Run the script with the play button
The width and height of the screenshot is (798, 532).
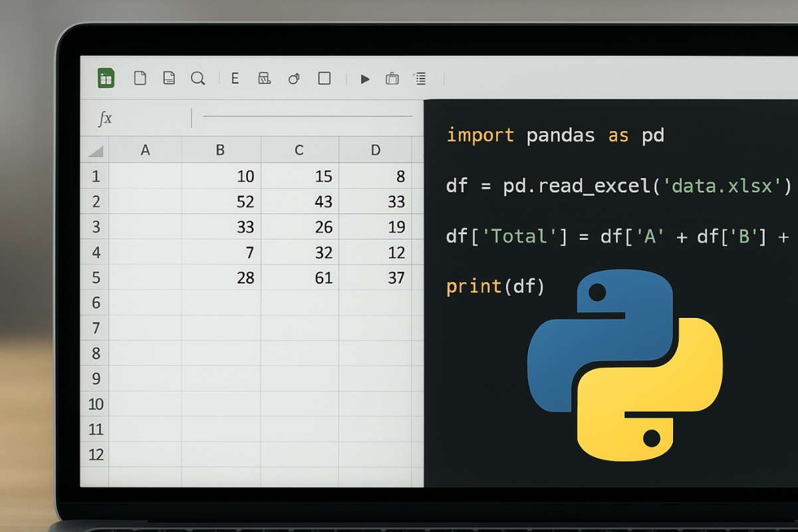(x=364, y=78)
